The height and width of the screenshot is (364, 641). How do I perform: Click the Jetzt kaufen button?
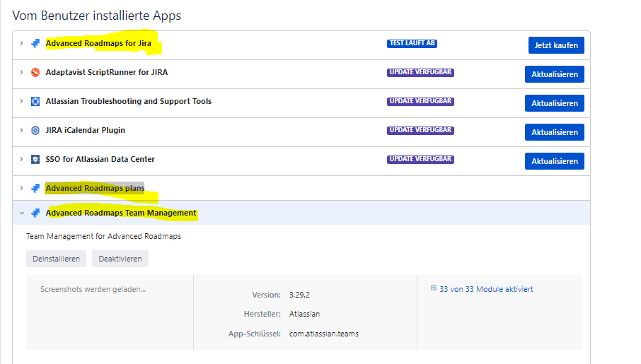pyautogui.click(x=556, y=45)
